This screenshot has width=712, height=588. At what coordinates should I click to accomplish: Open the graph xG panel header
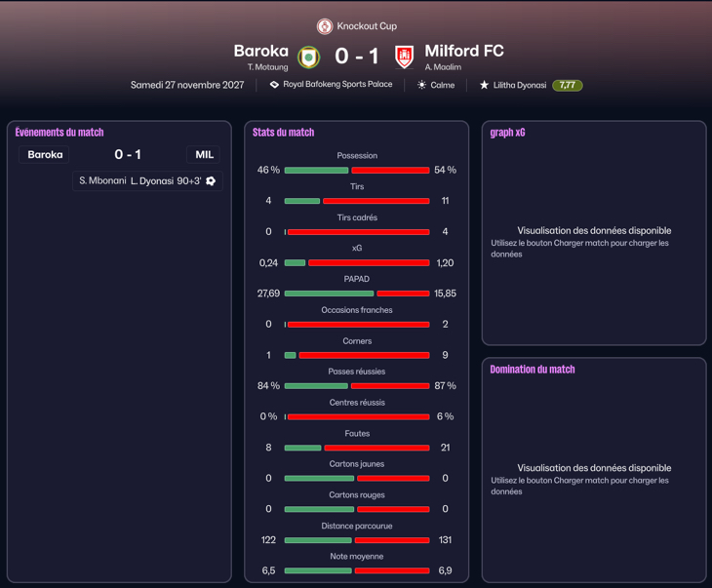(x=507, y=133)
